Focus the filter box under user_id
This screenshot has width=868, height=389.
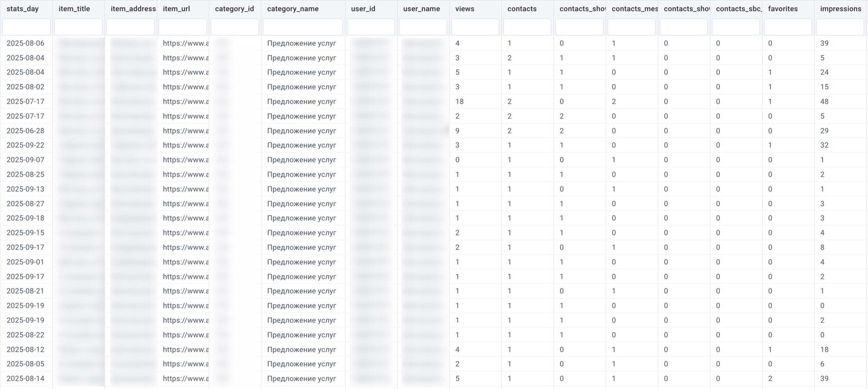371,27
